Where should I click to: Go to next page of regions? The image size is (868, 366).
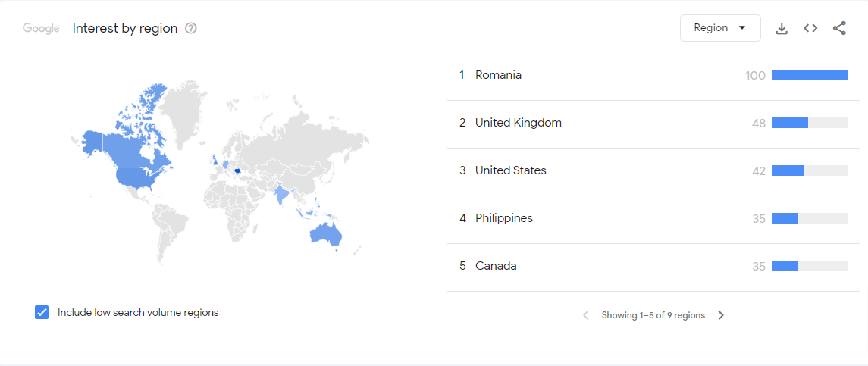point(721,315)
